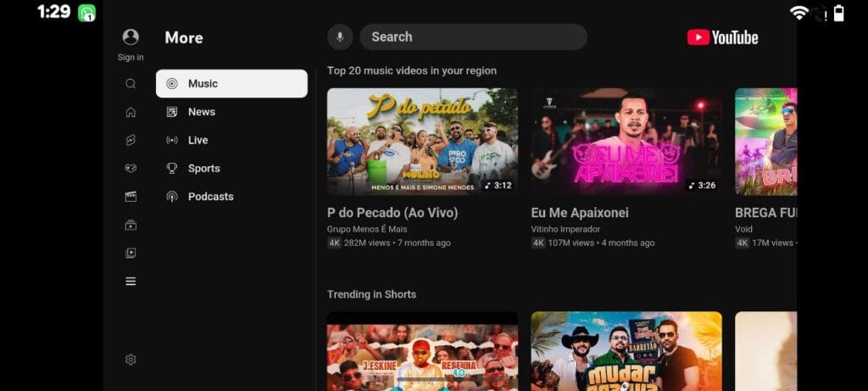Click the Eu Me Apaixonei title
Viewport: 868px width, 391px height.
[x=580, y=213]
